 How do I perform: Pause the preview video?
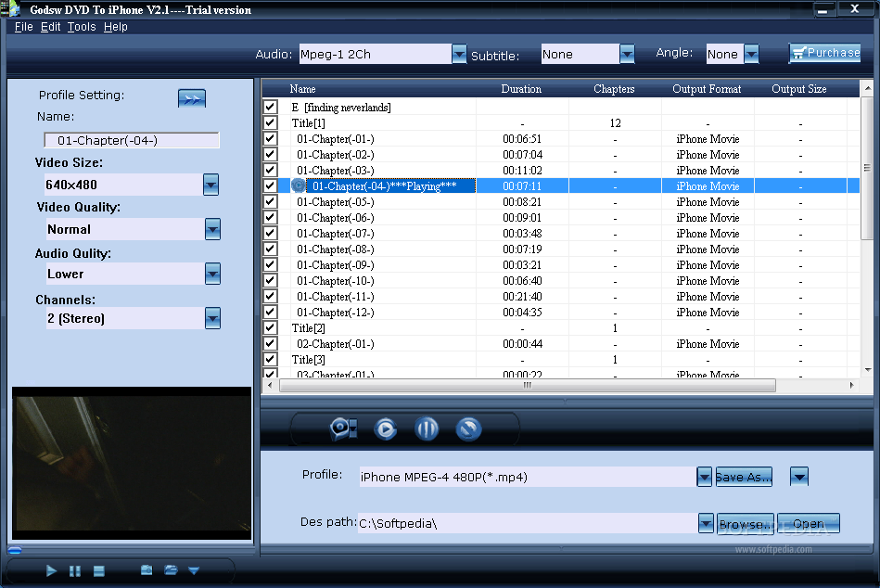pos(74,570)
